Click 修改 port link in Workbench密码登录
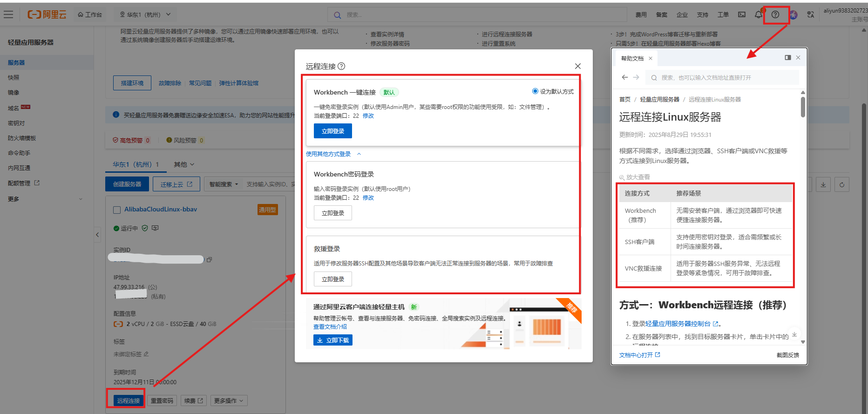This screenshot has width=868, height=414. pyautogui.click(x=368, y=198)
